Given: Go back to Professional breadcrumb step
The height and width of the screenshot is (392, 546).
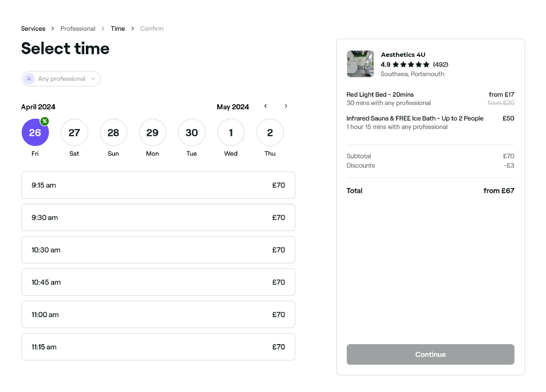Looking at the screenshot, I should (78, 29).
